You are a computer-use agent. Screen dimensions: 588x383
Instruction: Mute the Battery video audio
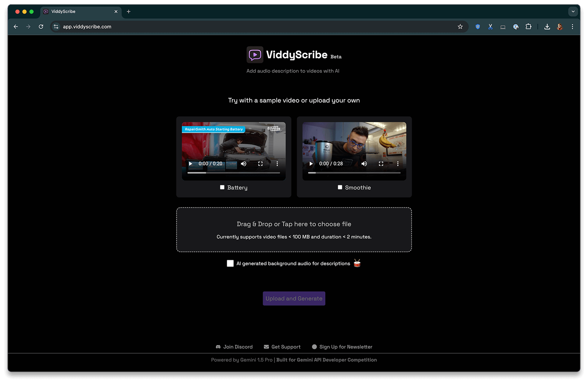244,163
